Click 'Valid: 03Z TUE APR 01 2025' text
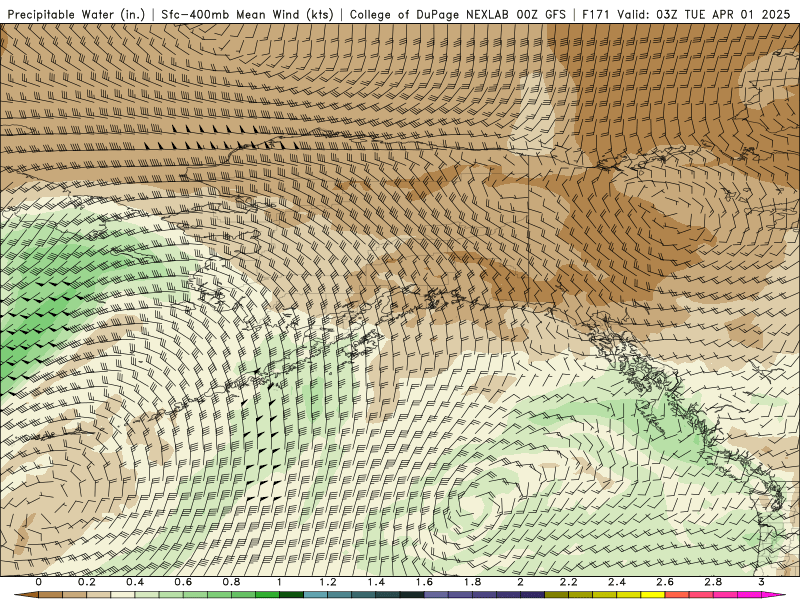The image size is (800, 600). pos(704,14)
